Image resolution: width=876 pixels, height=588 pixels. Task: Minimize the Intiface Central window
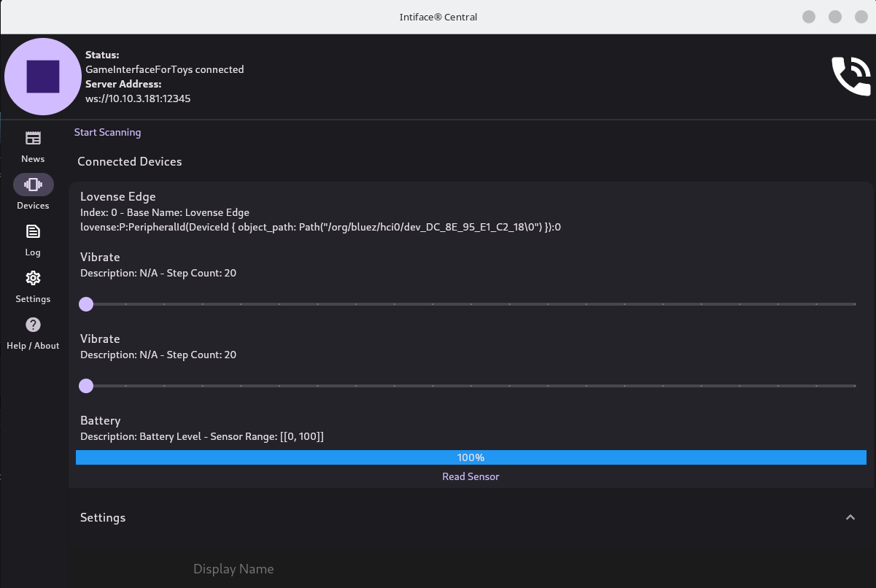click(x=809, y=17)
